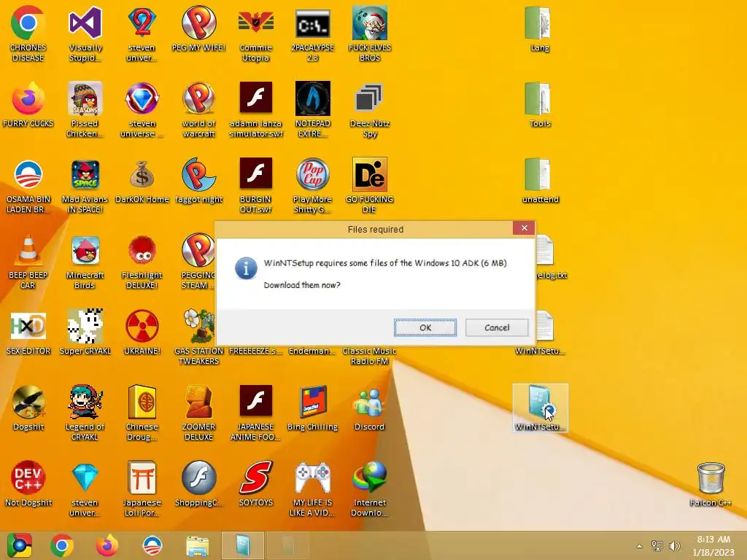Image resolution: width=747 pixels, height=560 pixels.
Task: Open the Start button on taskbar
Action: (x=20, y=545)
